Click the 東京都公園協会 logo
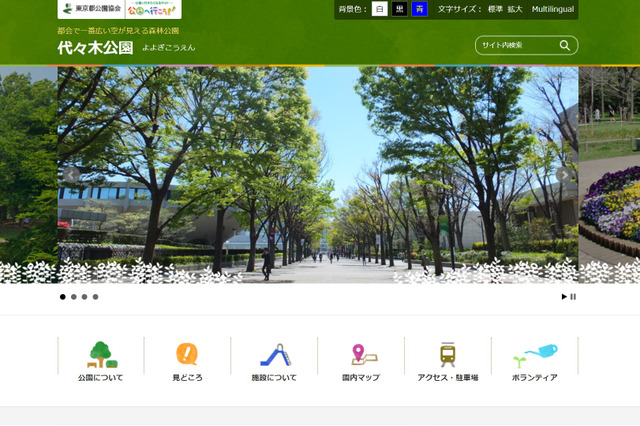The height and width of the screenshot is (426, 640). (92, 9)
